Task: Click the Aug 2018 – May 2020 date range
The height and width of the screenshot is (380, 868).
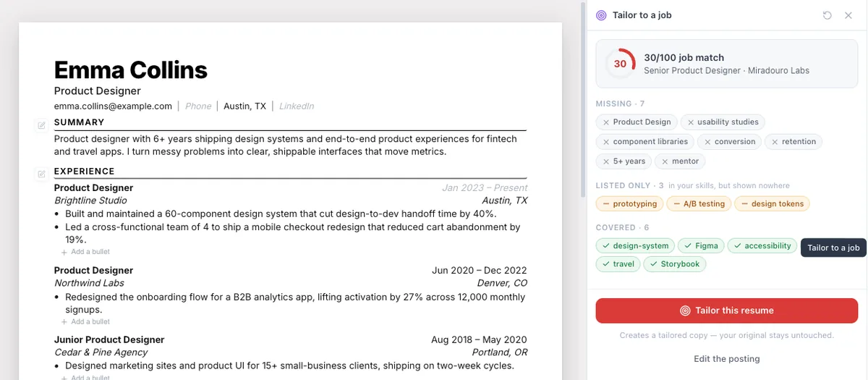Action: (479, 339)
